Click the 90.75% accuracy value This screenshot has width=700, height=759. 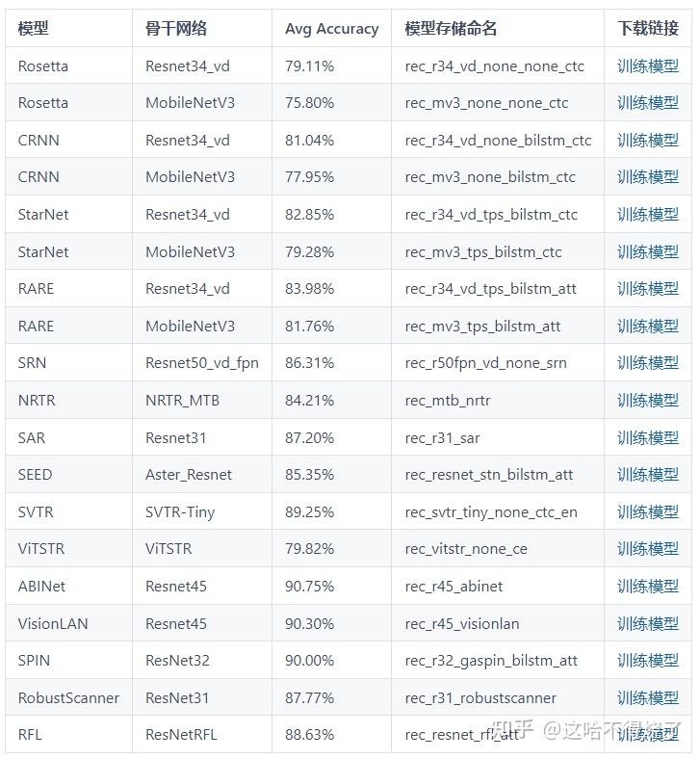pyautogui.click(x=309, y=587)
